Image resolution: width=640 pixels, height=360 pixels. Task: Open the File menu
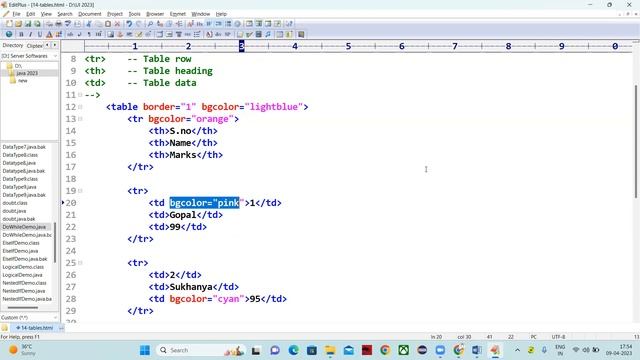[16, 14]
